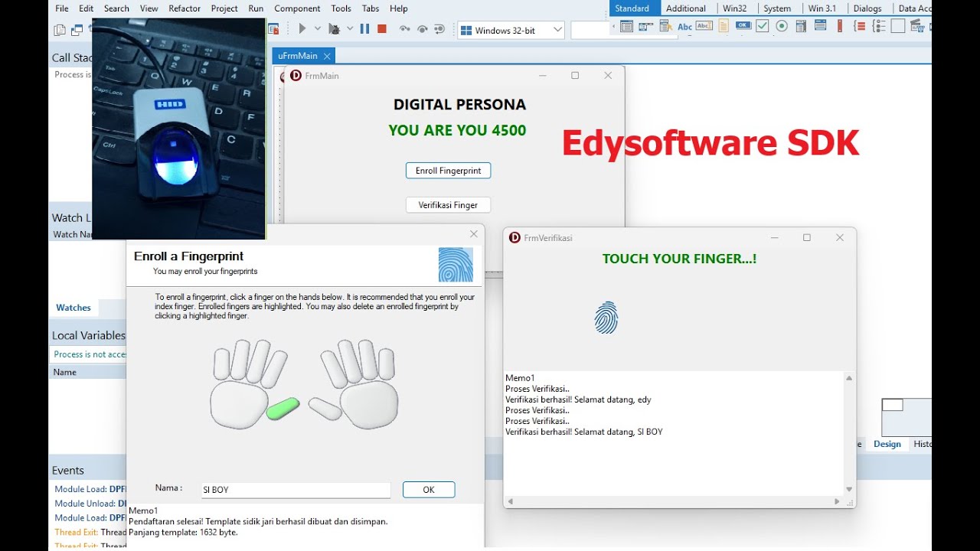Click the highlighted green left thumb
The width and height of the screenshot is (980, 551).
tap(283, 409)
